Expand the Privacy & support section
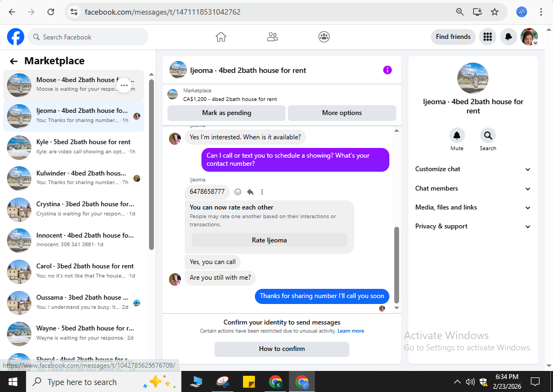Viewport: 553px width, 392px height. (x=473, y=226)
